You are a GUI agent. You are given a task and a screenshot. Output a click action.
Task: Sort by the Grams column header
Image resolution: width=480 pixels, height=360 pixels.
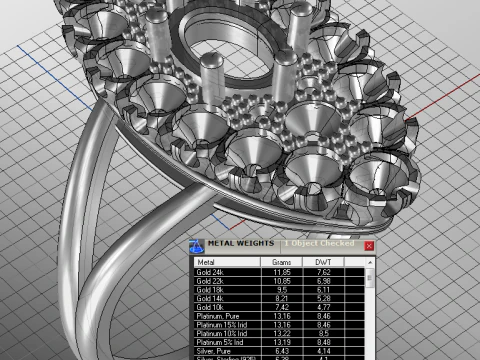[x=282, y=262]
